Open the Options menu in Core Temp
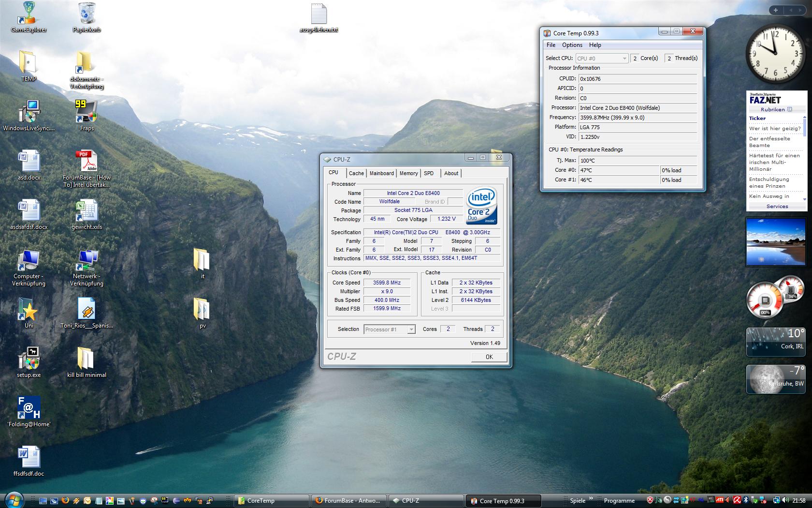Viewport: 812px width, 508px height. pyautogui.click(x=572, y=45)
